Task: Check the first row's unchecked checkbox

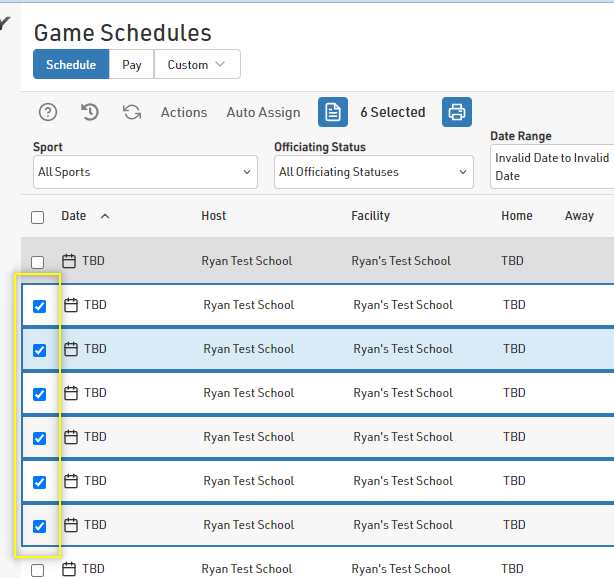Action: pos(38,262)
